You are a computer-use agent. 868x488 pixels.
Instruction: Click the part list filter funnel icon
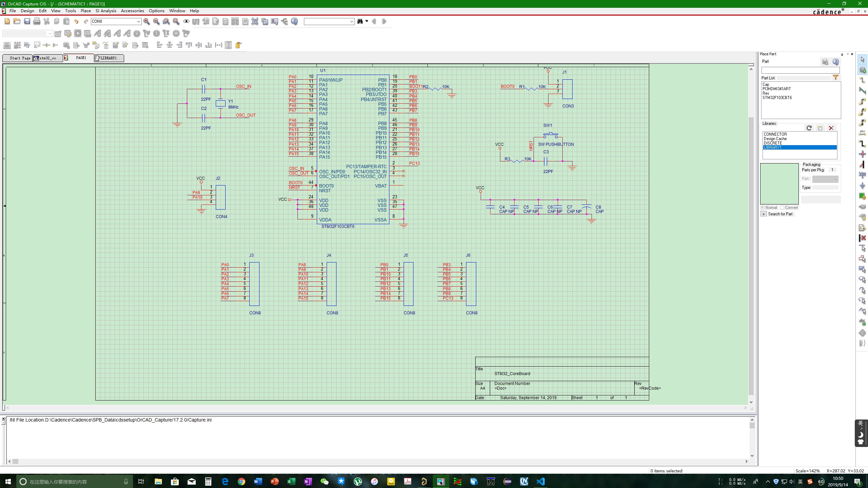pyautogui.click(x=836, y=78)
